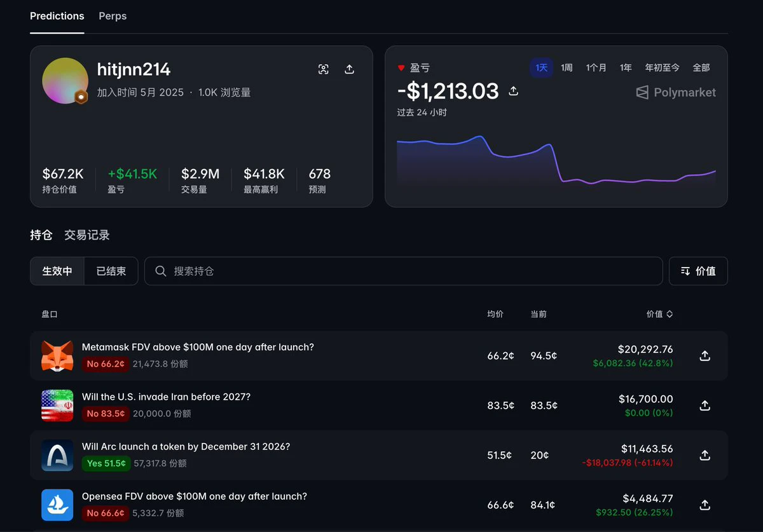The width and height of the screenshot is (763, 532).
Task: Open Metamask FDV above $100M market
Action: (x=198, y=347)
